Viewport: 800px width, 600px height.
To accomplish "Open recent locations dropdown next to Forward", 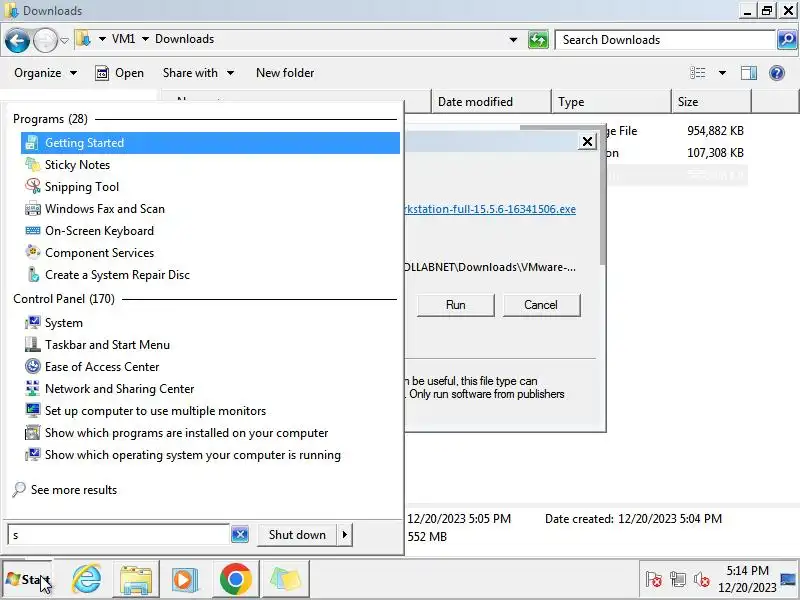I will point(64,40).
